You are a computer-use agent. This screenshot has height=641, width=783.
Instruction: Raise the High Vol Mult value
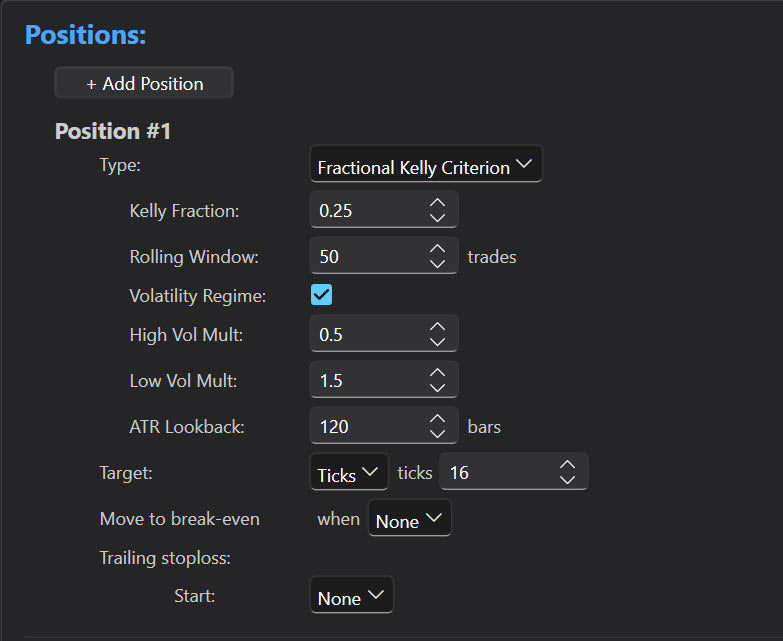click(437, 327)
